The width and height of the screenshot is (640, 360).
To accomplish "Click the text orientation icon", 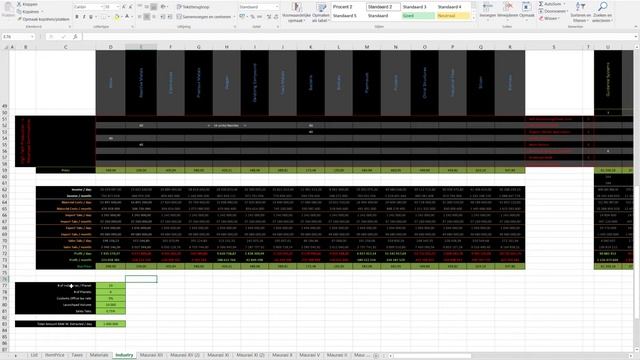I will click(x=164, y=7).
